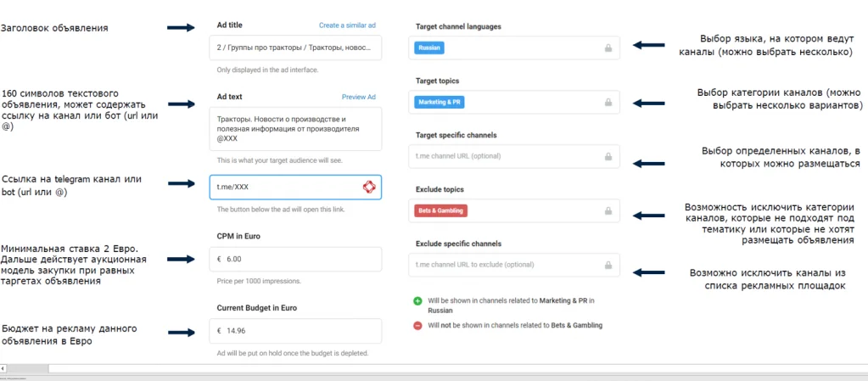Screen dimensions: 868x381
Task: Click the red icon inside the t.me/XXX field
Action: pos(369,187)
